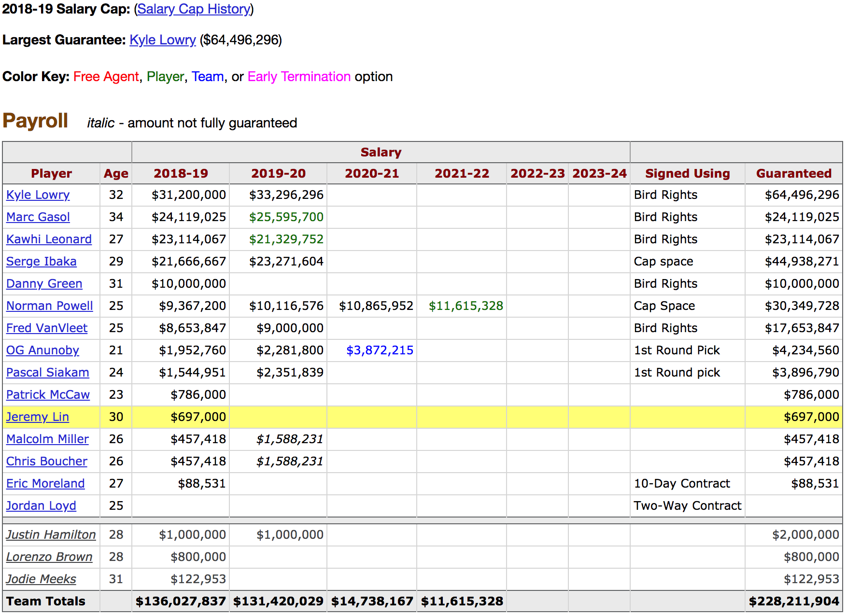This screenshot has width=847, height=616.
Task: Click the red Free Agent color key label
Action: 106,77
